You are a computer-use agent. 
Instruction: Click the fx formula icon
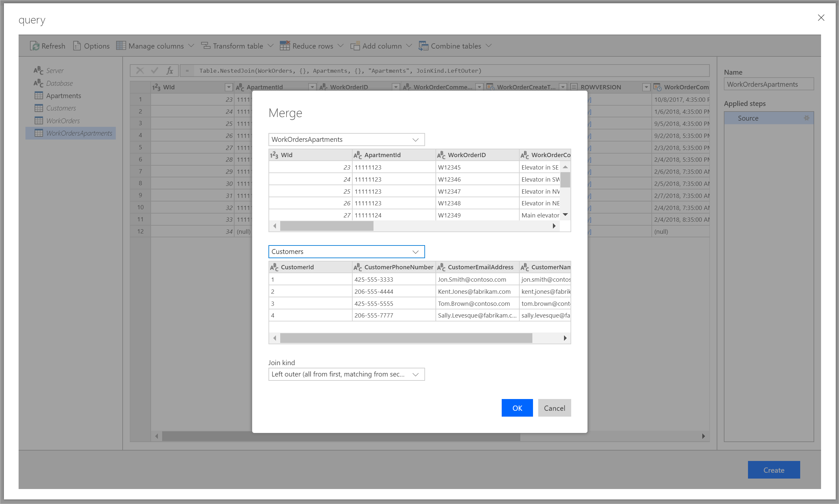[170, 71]
